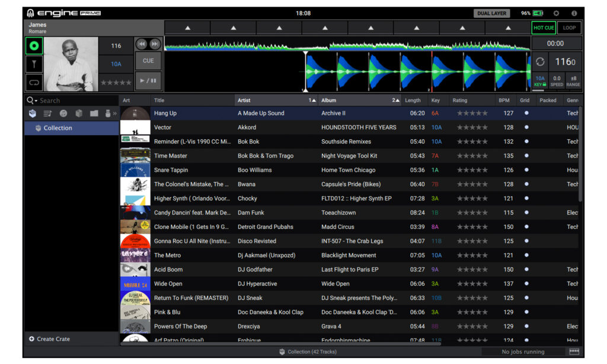Toggle the Packed dot for Hang Up
This screenshot has height=364, width=607.
coord(525,113)
